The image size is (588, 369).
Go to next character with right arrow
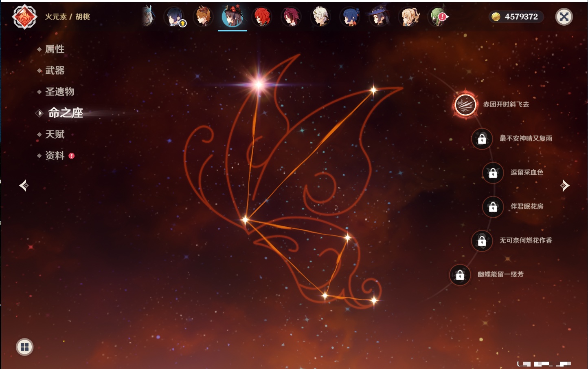coord(564,186)
